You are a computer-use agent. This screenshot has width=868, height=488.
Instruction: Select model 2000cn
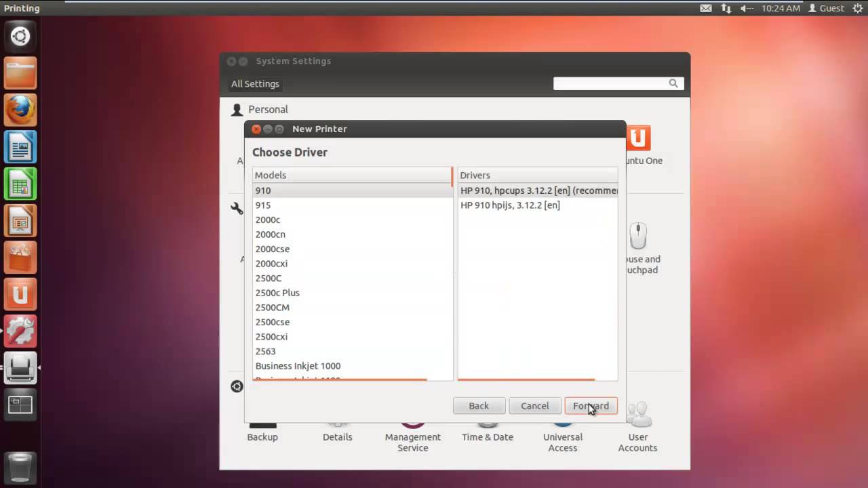coord(353,235)
